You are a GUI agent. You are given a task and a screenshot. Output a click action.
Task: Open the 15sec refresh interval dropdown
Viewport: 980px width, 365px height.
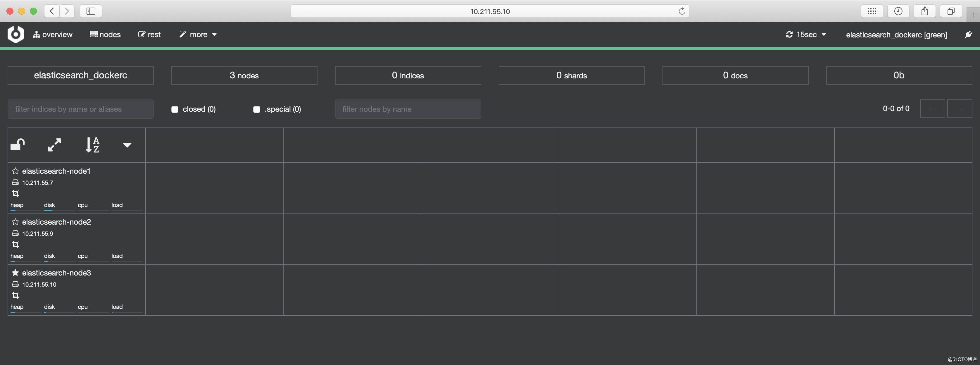(806, 34)
